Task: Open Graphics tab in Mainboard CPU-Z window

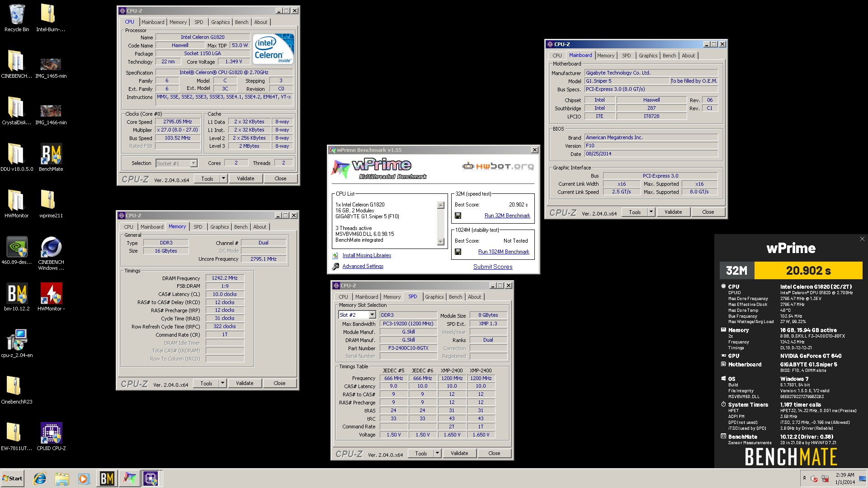Action: (648, 56)
